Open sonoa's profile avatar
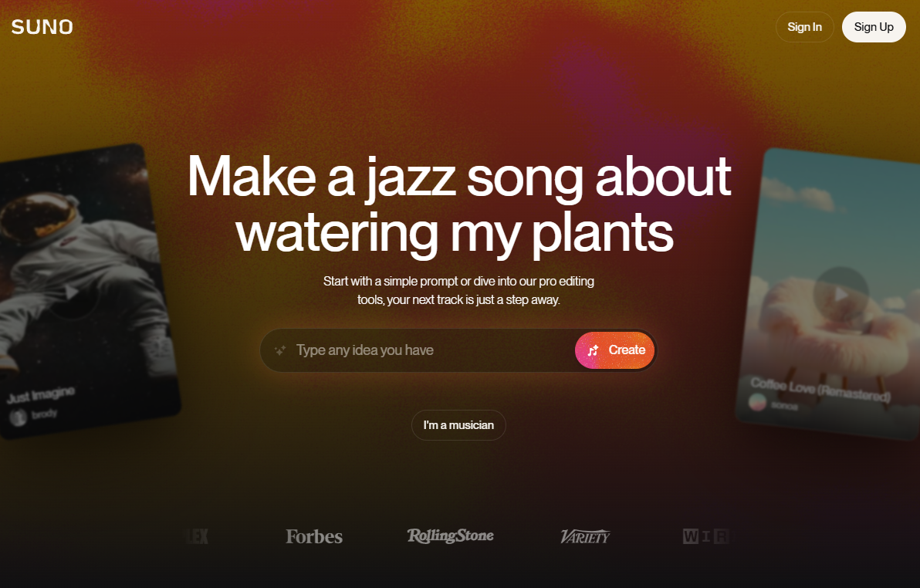920x588 pixels. 757,402
